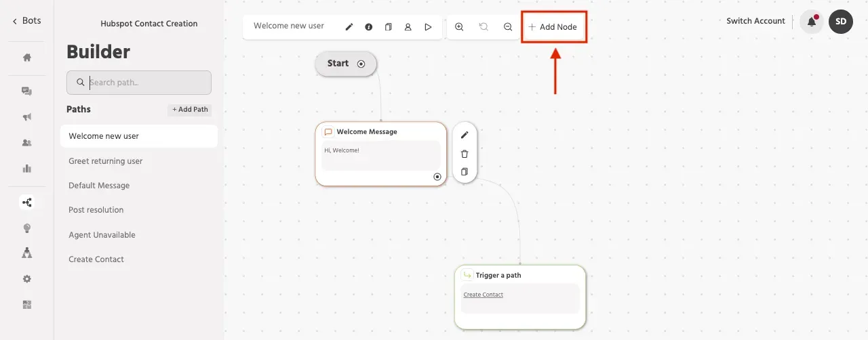Screen dimensions: 868x340
Task: Select the Create Contact path
Action: point(96,259)
